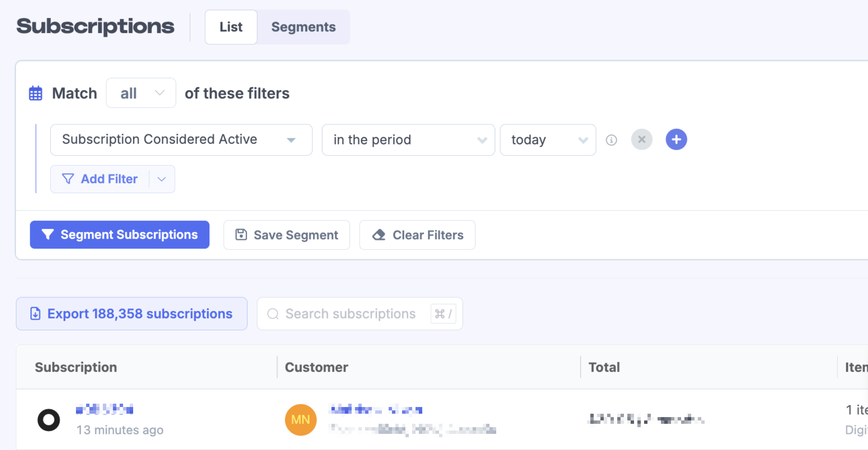Click the search magnifier icon
The height and width of the screenshot is (450, 868).
pyautogui.click(x=273, y=314)
